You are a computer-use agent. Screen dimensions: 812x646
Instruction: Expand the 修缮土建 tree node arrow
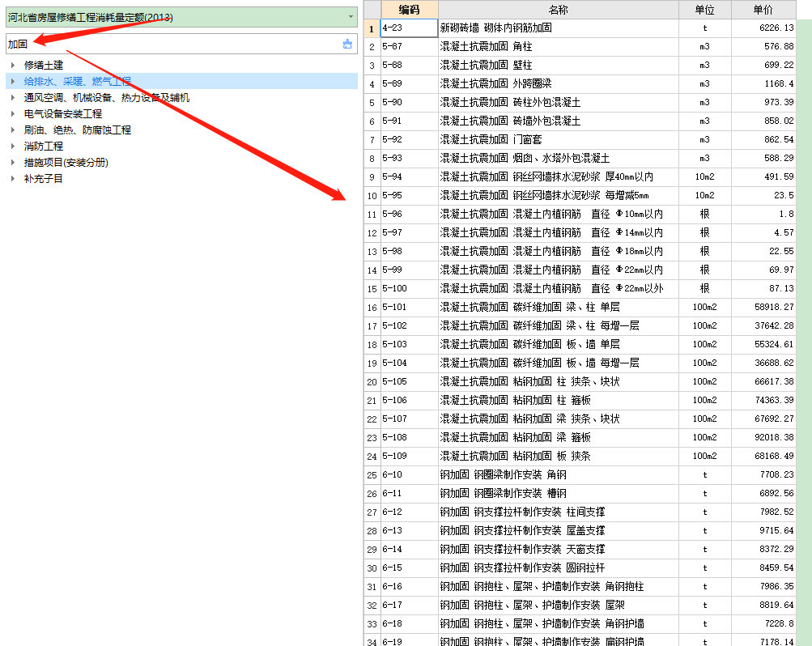[12, 65]
